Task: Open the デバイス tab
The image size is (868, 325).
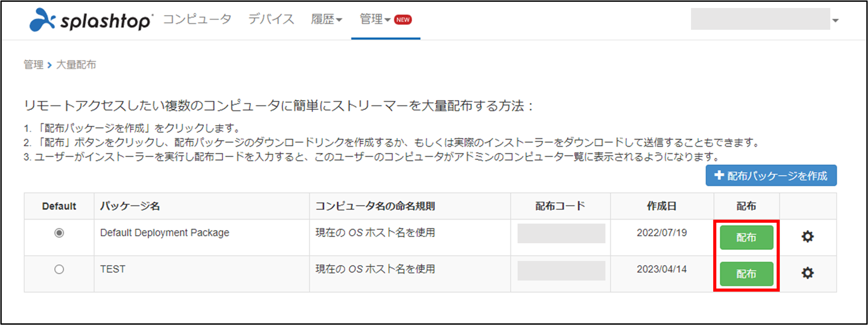Action: [271, 20]
